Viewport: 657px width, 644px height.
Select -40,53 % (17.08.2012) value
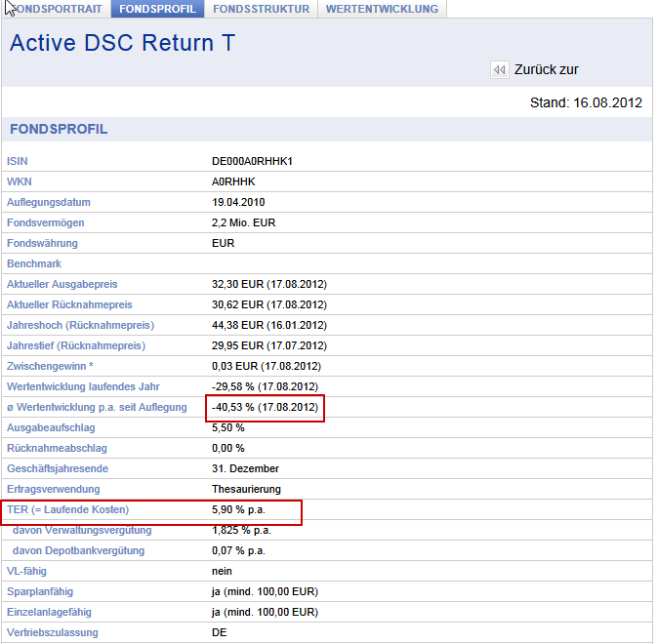click(265, 408)
